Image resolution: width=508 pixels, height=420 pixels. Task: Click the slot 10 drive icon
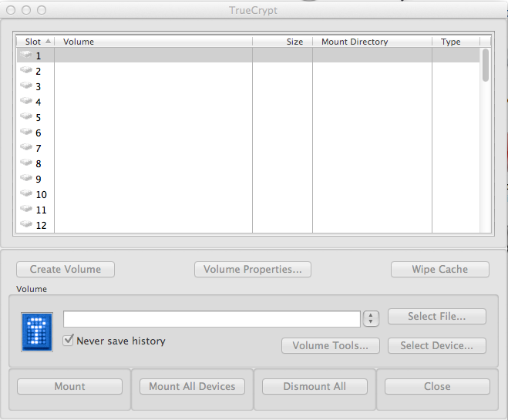(x=26, y=194)
